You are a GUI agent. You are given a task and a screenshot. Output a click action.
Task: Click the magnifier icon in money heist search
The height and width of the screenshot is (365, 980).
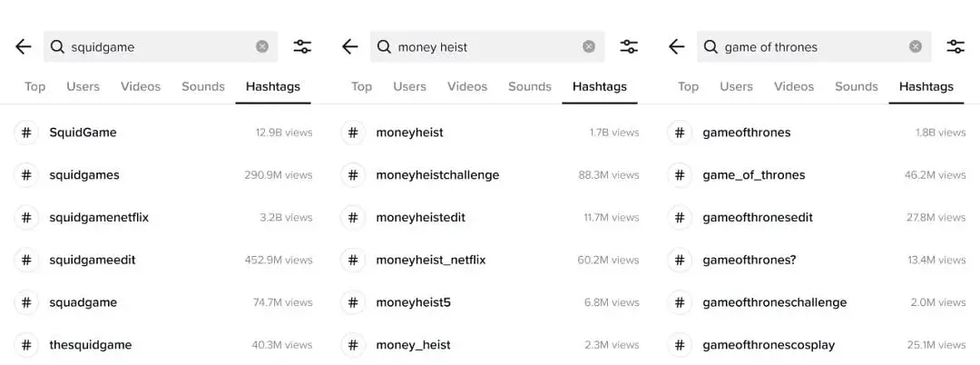tap(385, 47)
